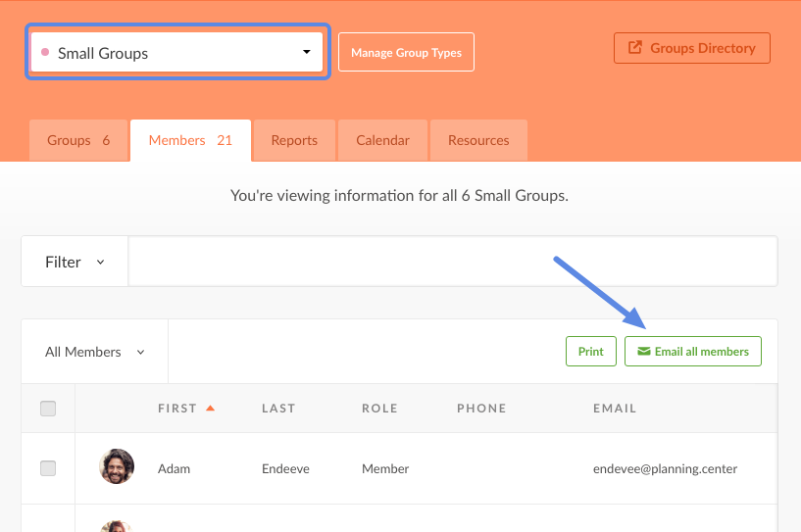
Task: Click the Manage Group Types button
Action: click(x=406, y=52)
